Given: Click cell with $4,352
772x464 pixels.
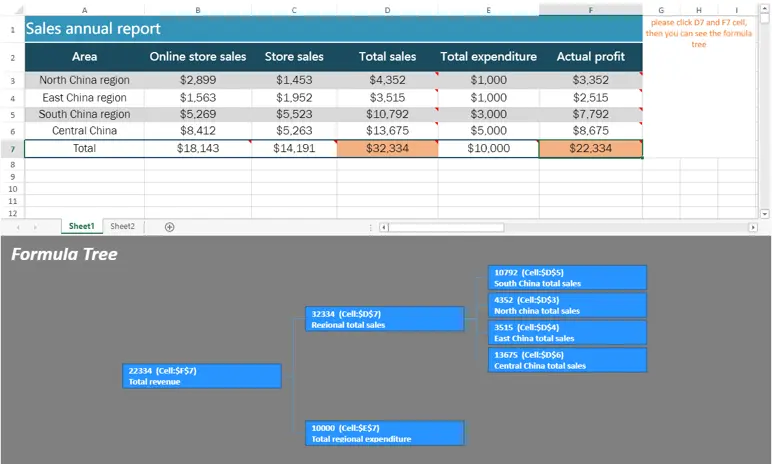Looking at the screenshot, I should (x=387, y=80).
